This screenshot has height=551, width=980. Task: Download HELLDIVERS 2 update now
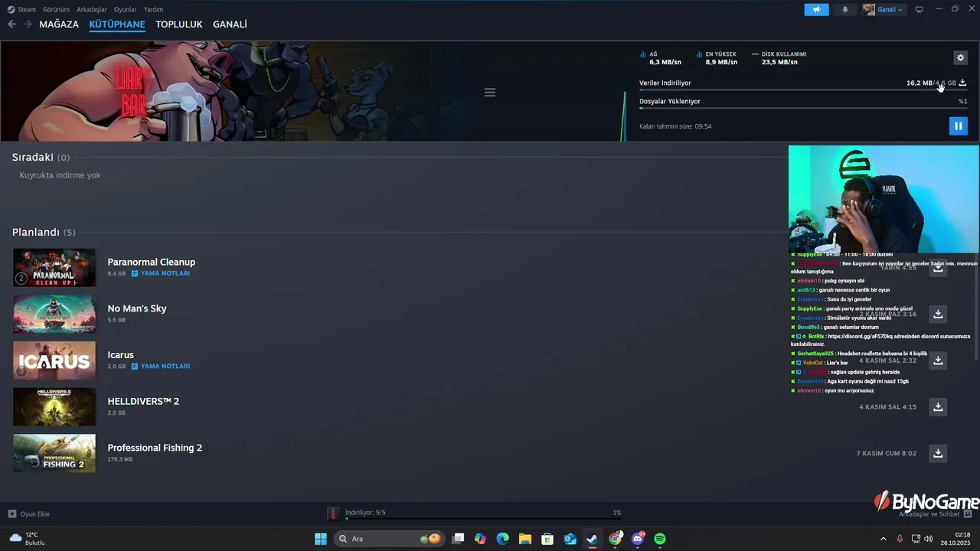[x=938, y=407]
